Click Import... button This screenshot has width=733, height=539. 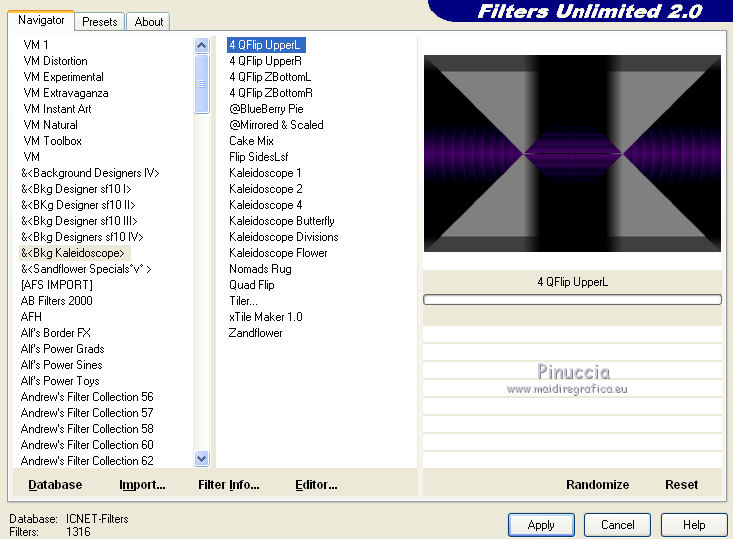[142, 484]
